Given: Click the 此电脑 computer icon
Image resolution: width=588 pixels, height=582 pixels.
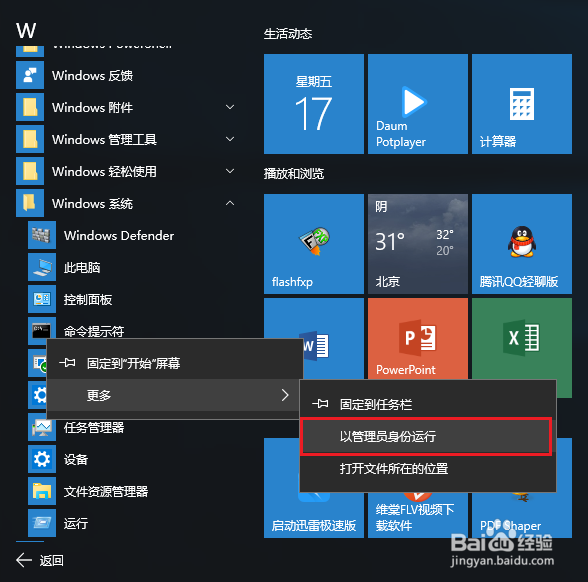Looking at the screenshot, I should [42, 267].
